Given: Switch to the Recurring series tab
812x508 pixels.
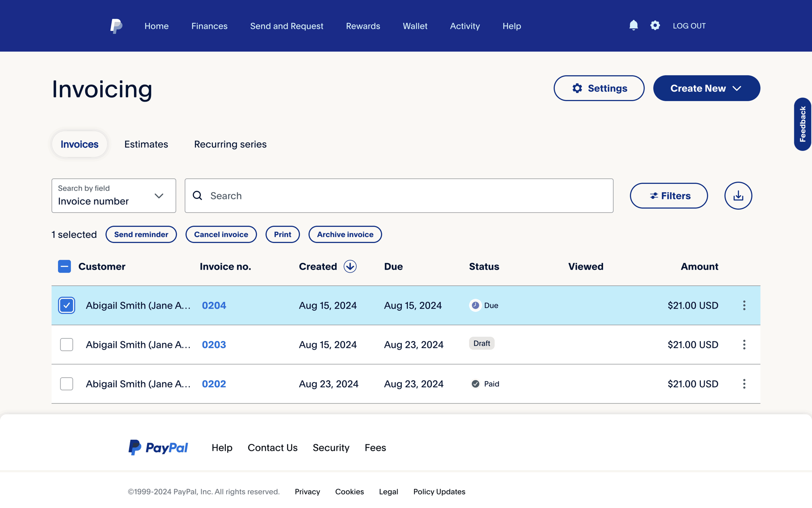Looking at the screenshot, I should click(x=230, y=144).
